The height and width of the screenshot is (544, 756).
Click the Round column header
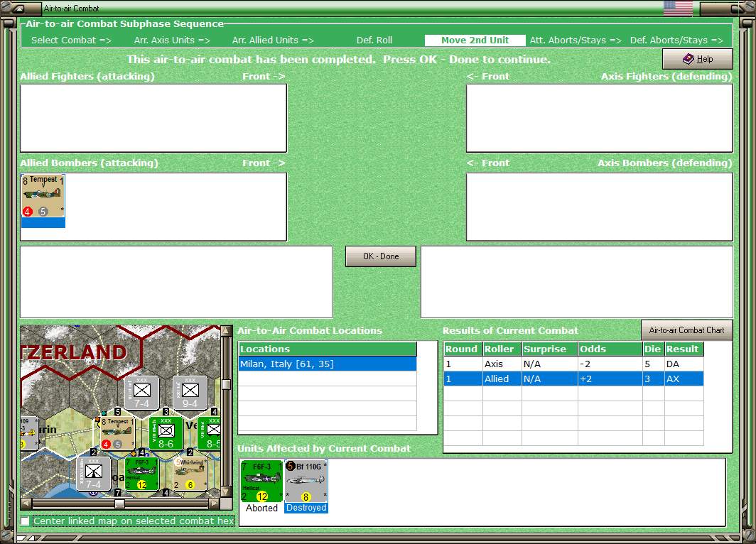pyautogui.click(x=463, y=349)
